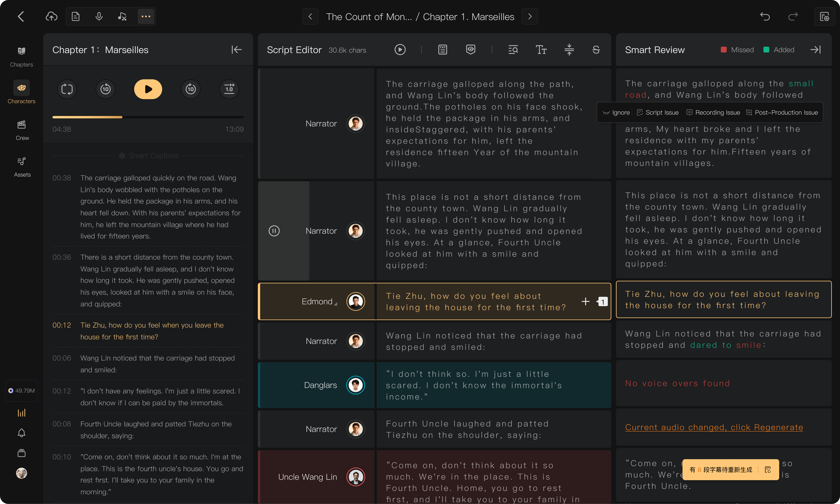Open the document file icon in toolbar
This screenshot has width=840, height=504.
point(75,16)
